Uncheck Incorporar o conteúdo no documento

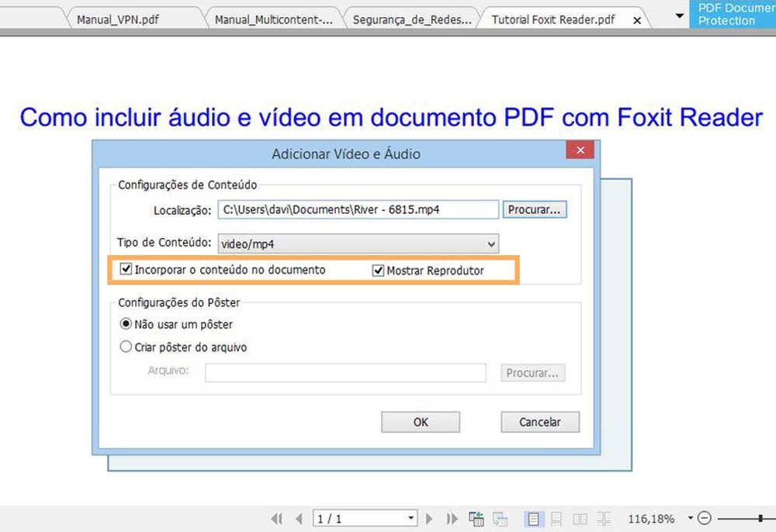point(126,269)
